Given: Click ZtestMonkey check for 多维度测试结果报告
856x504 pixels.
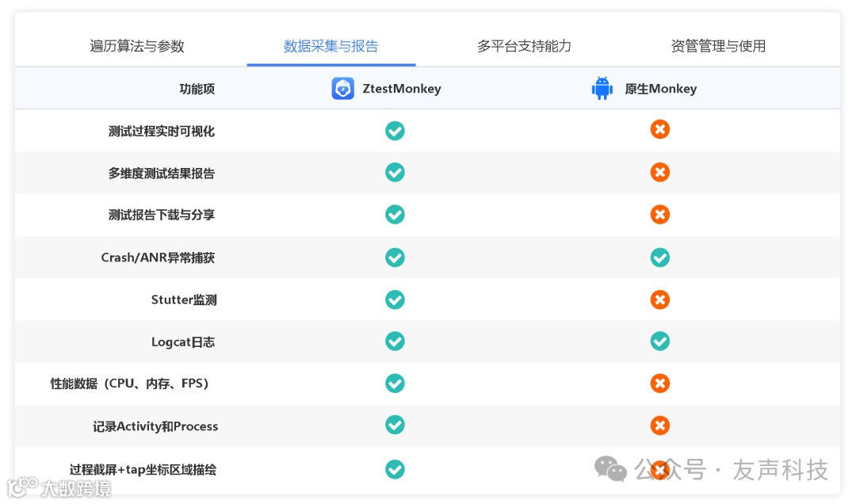Looking at the screenshot, I should click(395, 172).
